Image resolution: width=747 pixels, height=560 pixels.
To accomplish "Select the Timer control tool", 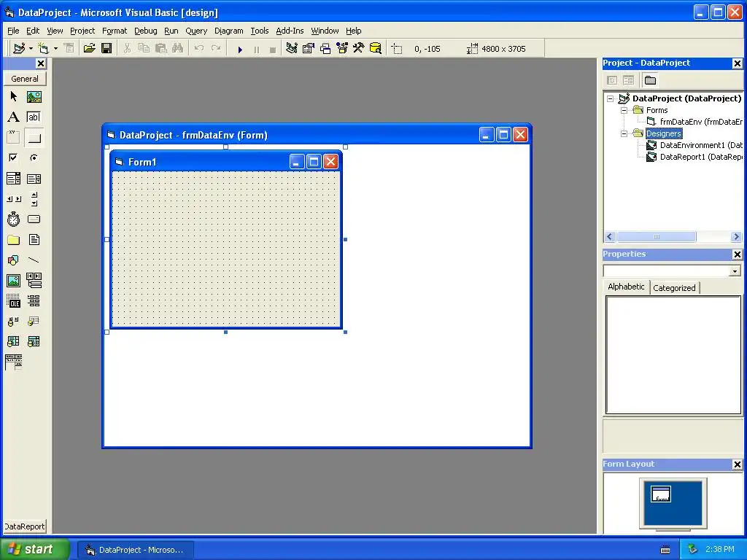I will [13, 219].
